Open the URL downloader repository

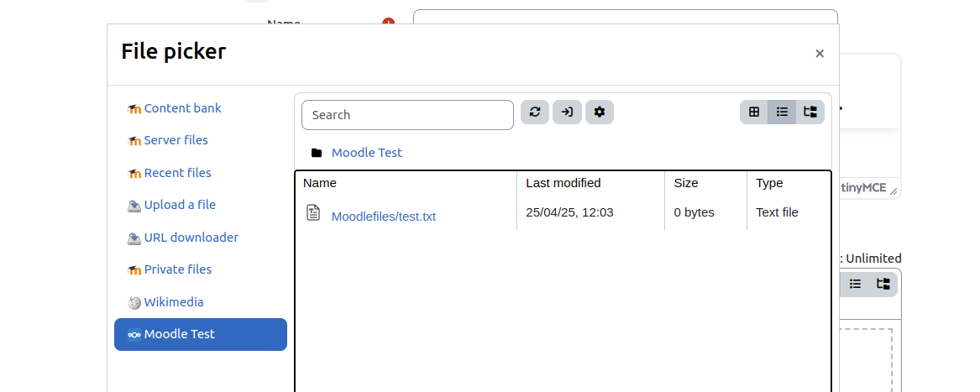tap(191, 238)
